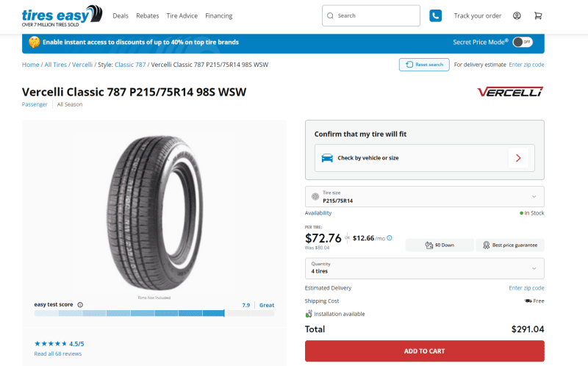
Task: Open the user account icon
Action: (x=517, y=15)
